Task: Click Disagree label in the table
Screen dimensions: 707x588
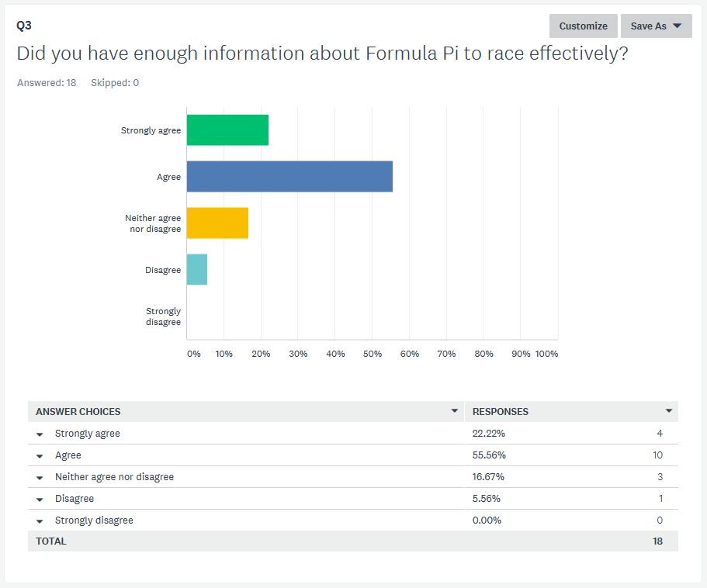Action: pyautogui.click(x=75, y=498)
